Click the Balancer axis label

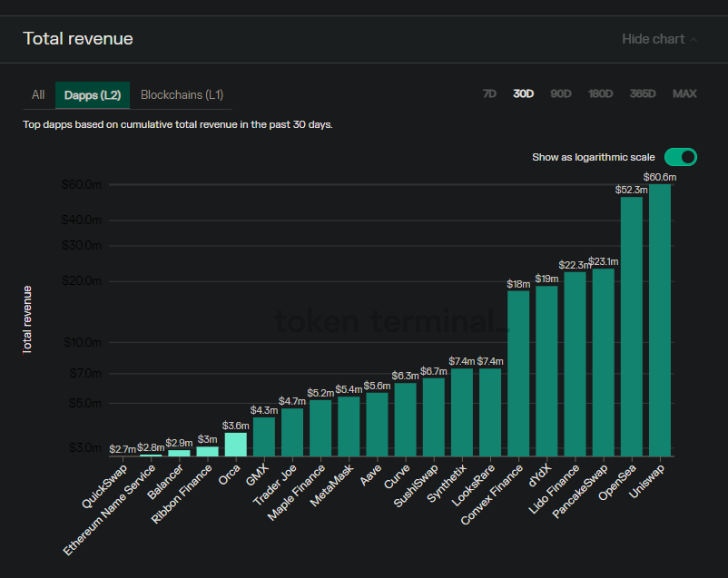coord(165,482)
